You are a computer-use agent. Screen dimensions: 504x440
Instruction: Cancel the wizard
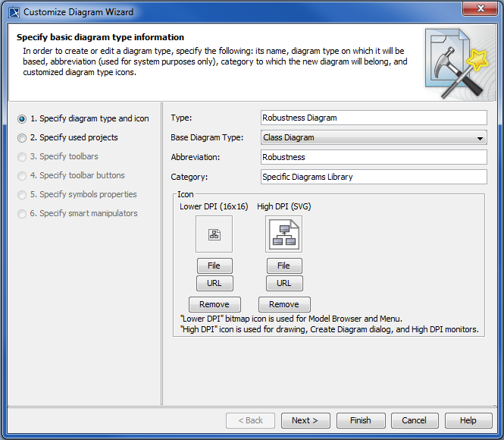[415, 421]
